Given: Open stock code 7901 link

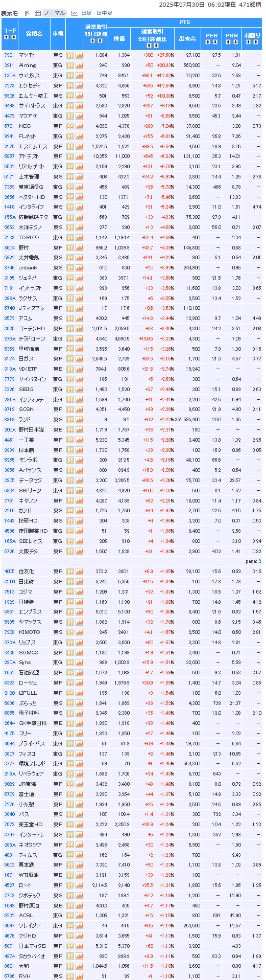Looking at the screenshot, I should click(x=9, y=55).
